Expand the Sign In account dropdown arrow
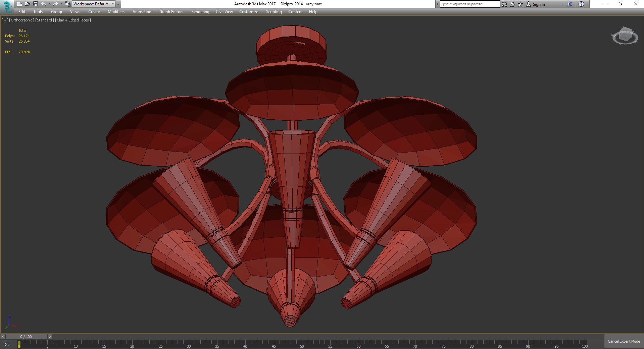 coord(562,4)
